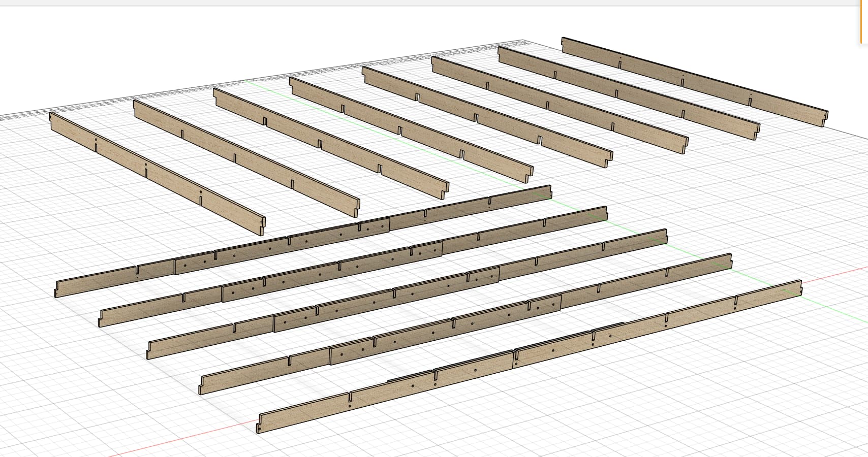Select the second long board from the front
This screenshot has width=868, height=457.
[x=466, y=323]
